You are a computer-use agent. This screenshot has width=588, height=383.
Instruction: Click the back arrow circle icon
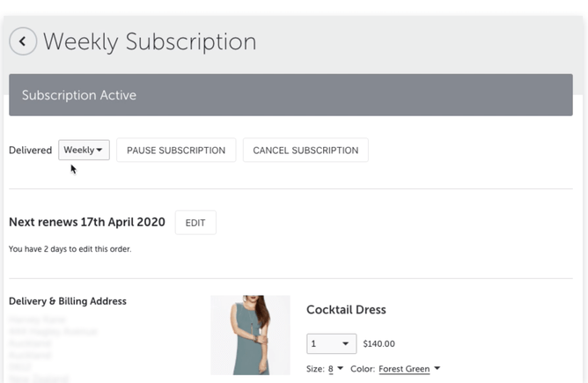click(23, 41)
